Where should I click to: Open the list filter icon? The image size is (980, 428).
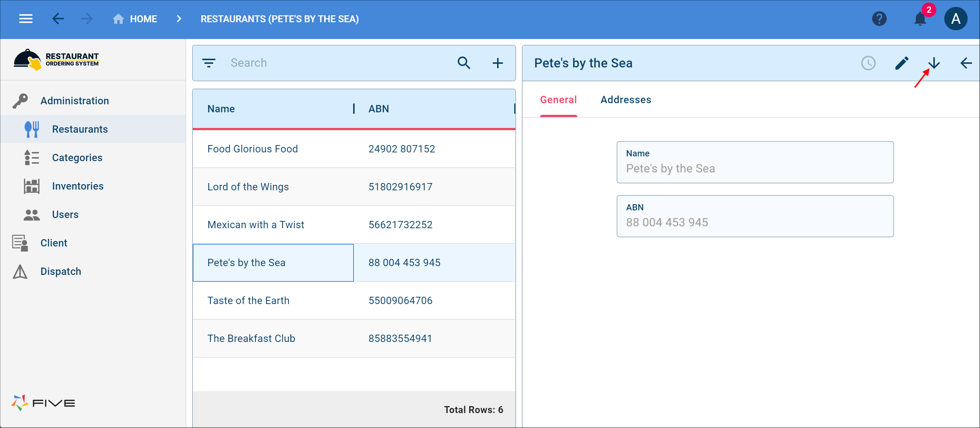pyautogui.click(x=208, y=63)
